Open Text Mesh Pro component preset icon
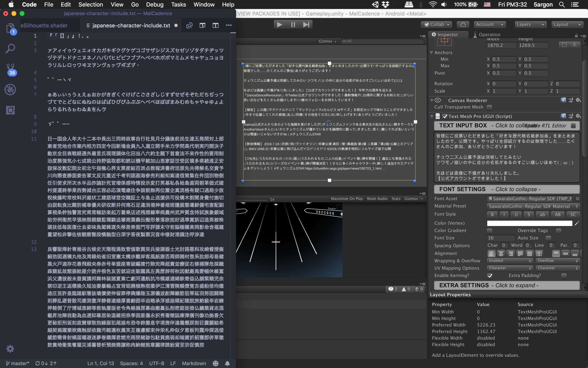The height and width of the screenshot is (368, 588). point(571,116)
